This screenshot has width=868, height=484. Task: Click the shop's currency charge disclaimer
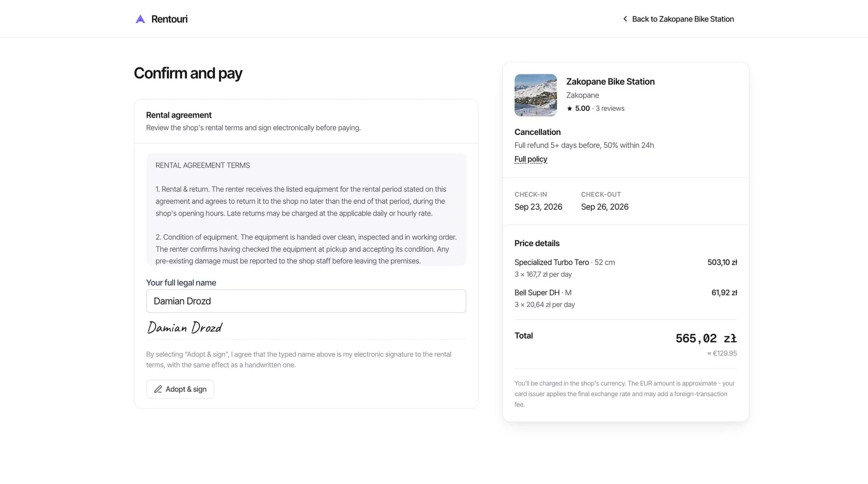coord(624,394)
